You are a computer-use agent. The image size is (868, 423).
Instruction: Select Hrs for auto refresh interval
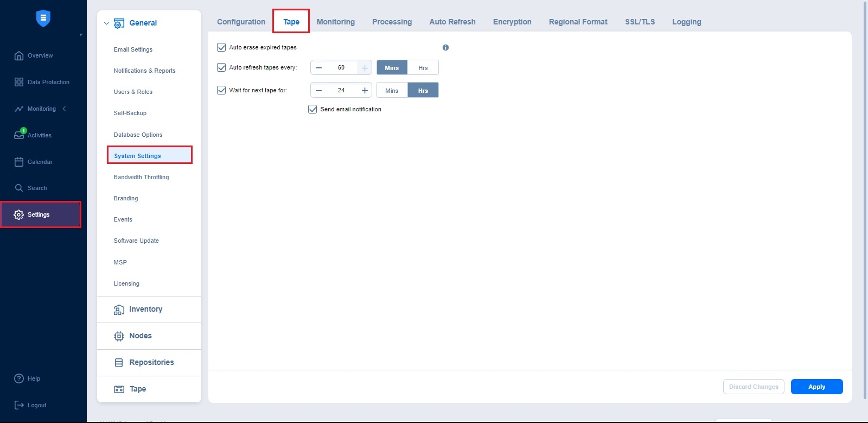point(423,68)
